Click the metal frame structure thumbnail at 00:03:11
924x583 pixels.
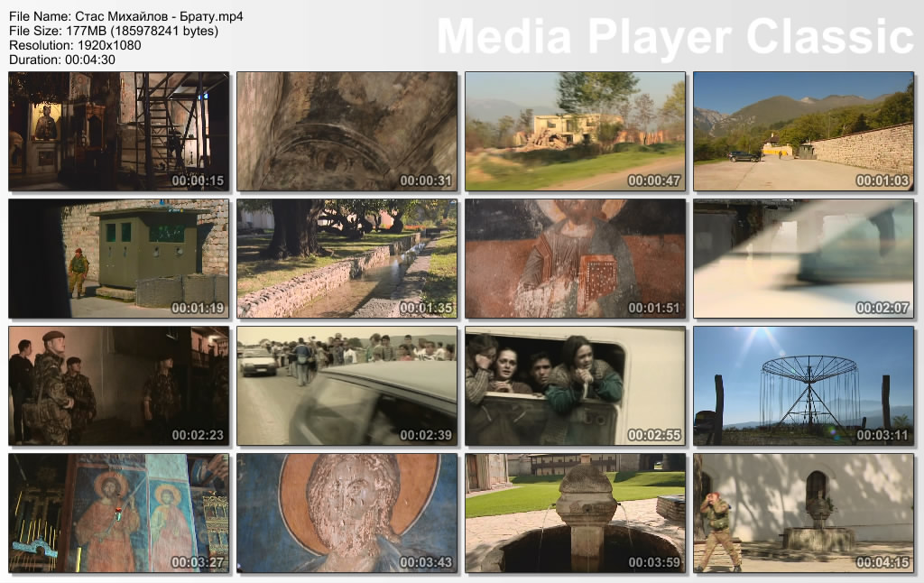pyautogui.click(x=803, y=385)
